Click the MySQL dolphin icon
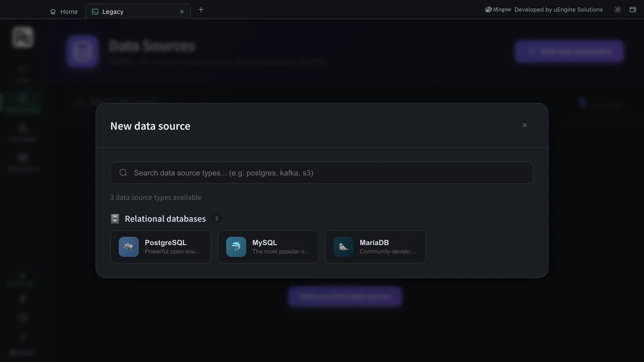The width and height of the screenshot is (644, 362). 236,247
